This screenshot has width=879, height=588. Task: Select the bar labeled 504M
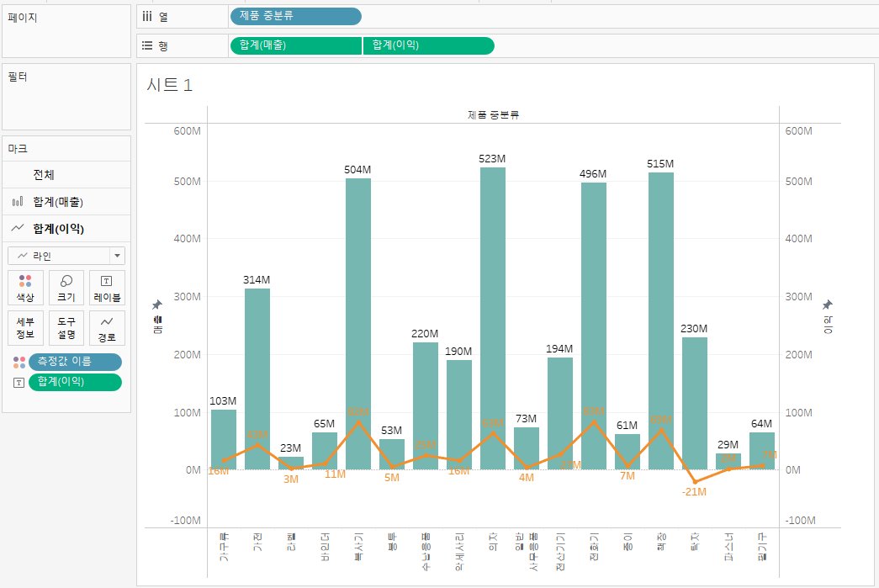tap(358, 324)
